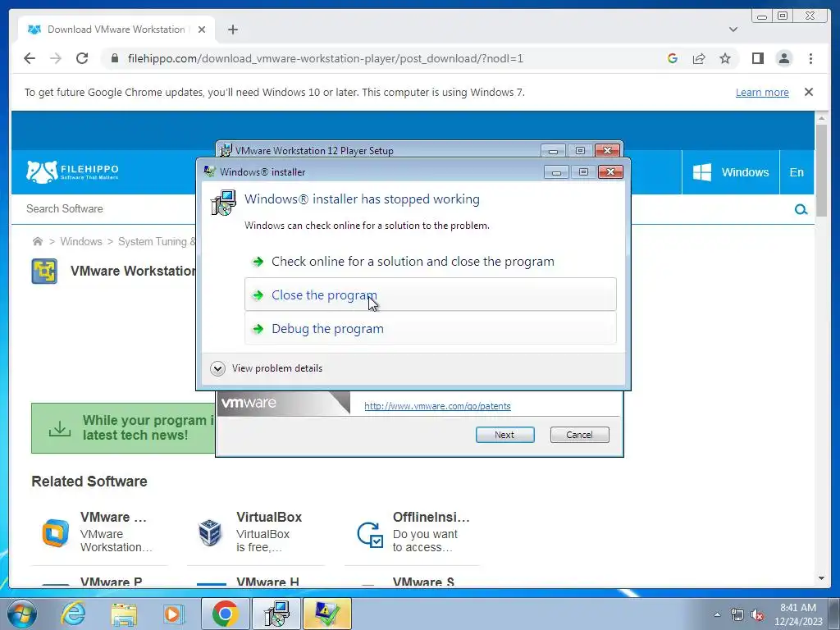Open the Windows platform menu on FileHippo
The image size is (840, 630).
(x=731, y=172)
